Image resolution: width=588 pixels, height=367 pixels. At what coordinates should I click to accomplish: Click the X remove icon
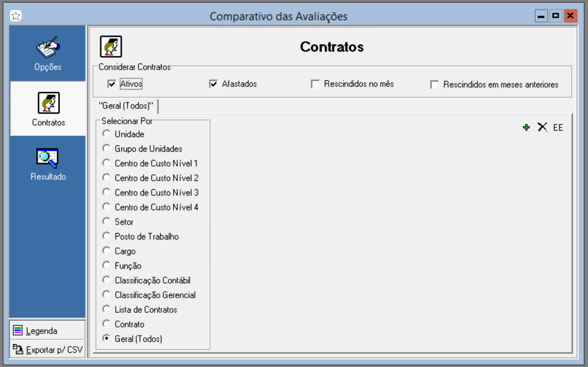tap(542, 127)
